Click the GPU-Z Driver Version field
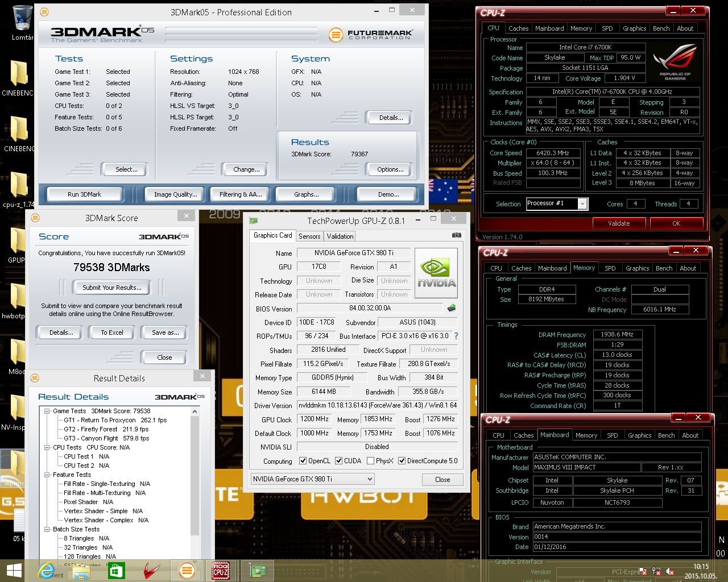Viewport: 728px width, 582px height. (378, 405)
